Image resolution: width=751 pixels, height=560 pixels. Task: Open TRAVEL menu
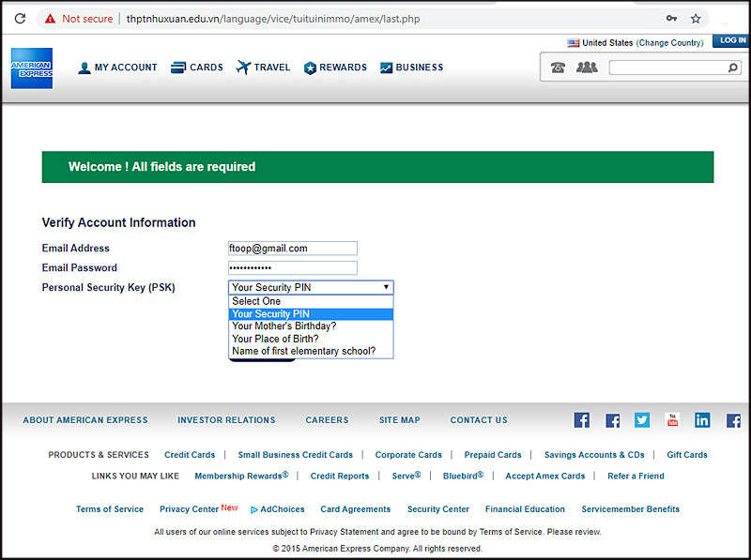pyautogui.click(x=272, y=68)
